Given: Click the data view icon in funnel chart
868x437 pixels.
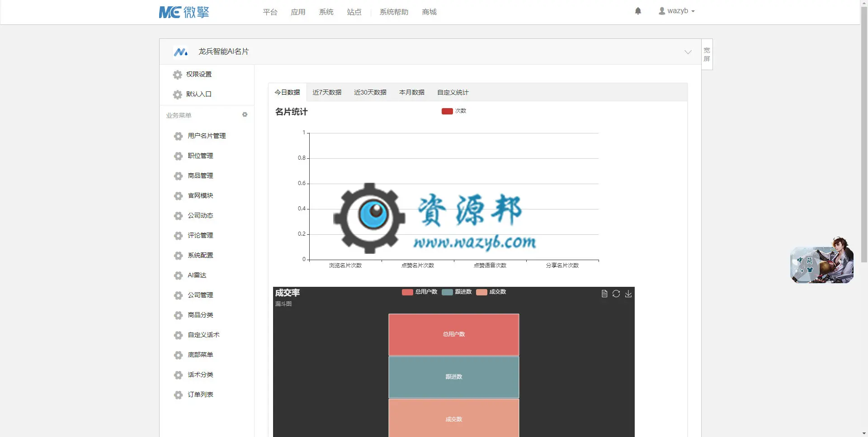Looking at the screenshot, I should [x=604, y=294].
